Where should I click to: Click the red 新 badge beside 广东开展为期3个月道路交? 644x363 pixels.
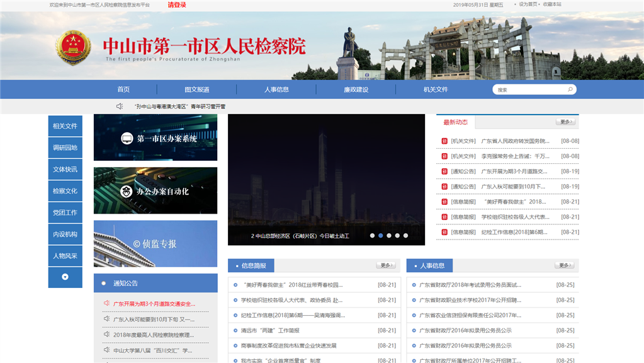(x=444, y=171)
